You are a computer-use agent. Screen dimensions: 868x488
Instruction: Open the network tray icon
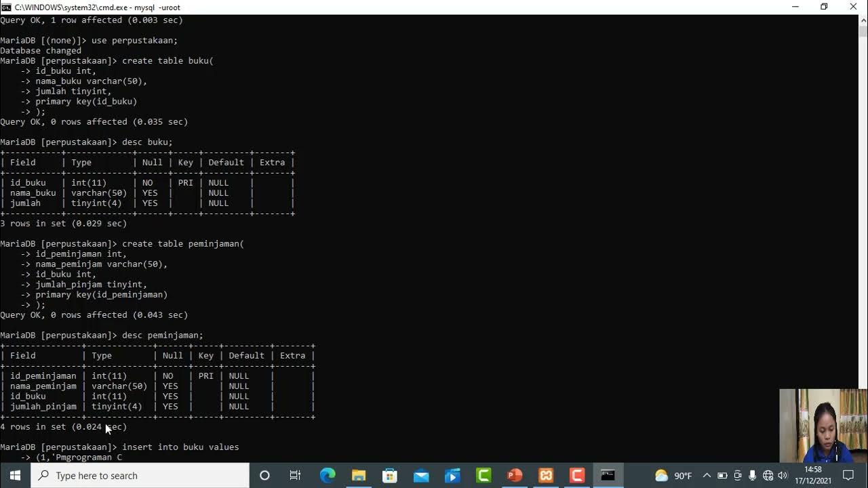point(768,476)
